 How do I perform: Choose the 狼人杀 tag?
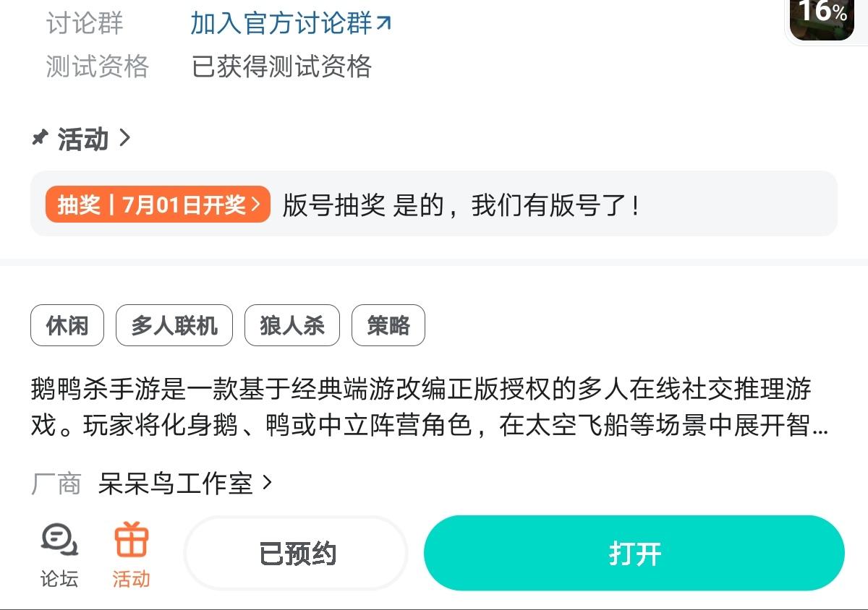point(292,325)
